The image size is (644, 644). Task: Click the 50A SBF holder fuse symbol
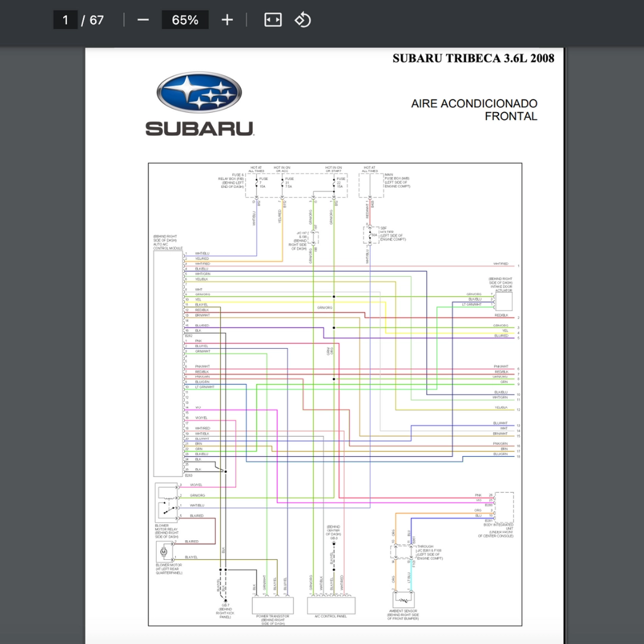click(371, 235)
